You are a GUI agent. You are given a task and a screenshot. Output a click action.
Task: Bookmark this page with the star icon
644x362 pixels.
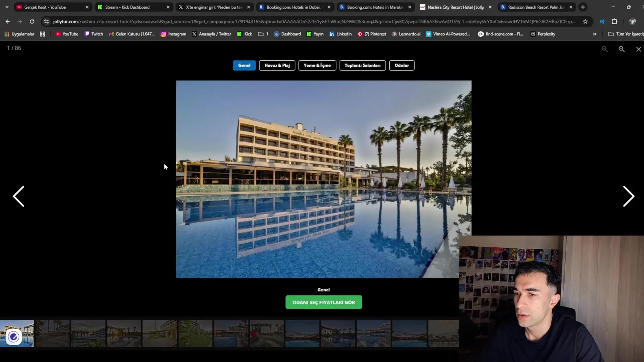pyautogui.click(x=585, y=21)
